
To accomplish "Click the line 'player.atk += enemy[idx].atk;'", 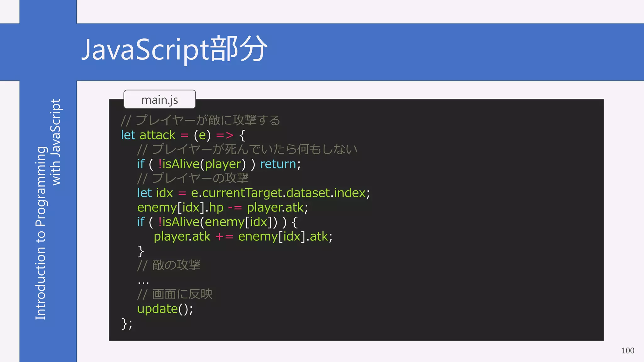I will (243, 237).
